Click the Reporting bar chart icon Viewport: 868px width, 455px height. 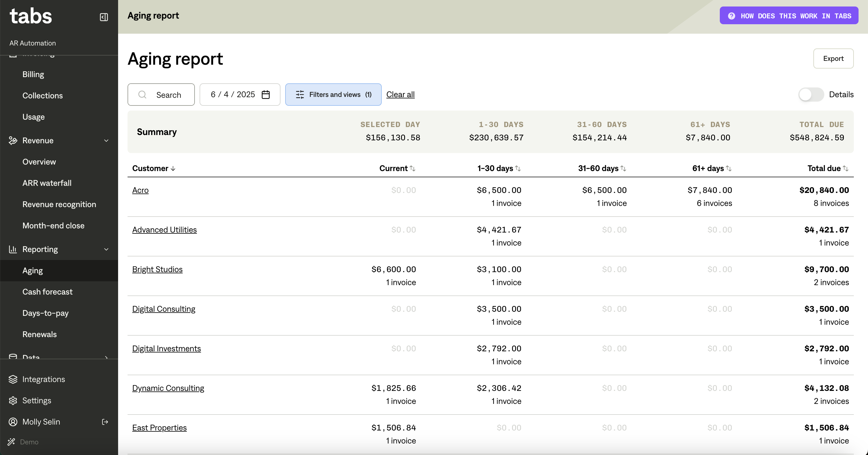click(13, 249)
